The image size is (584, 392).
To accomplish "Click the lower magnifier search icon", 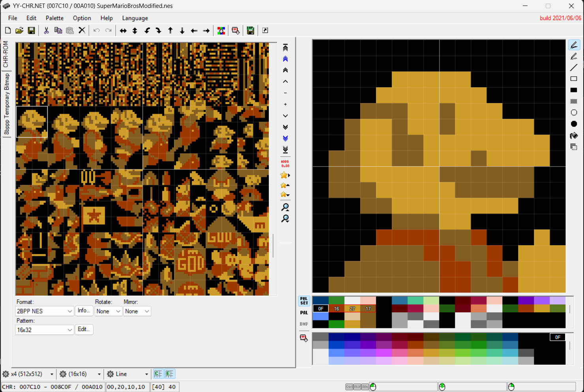I will coord(285,219).
